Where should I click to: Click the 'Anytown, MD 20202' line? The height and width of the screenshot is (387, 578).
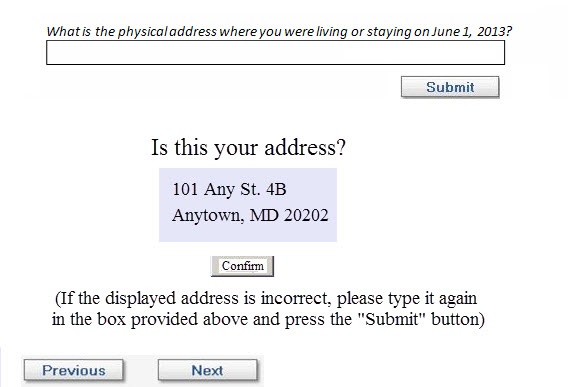[250, 215]
